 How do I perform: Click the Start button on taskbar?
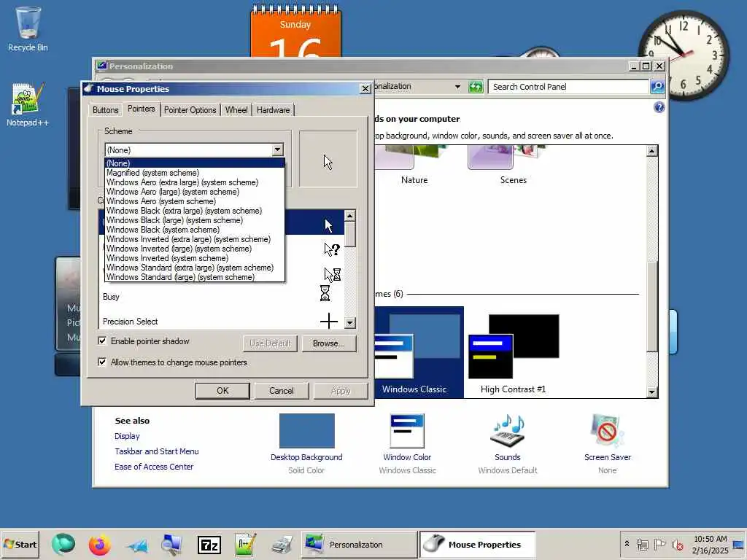(20, 544)
